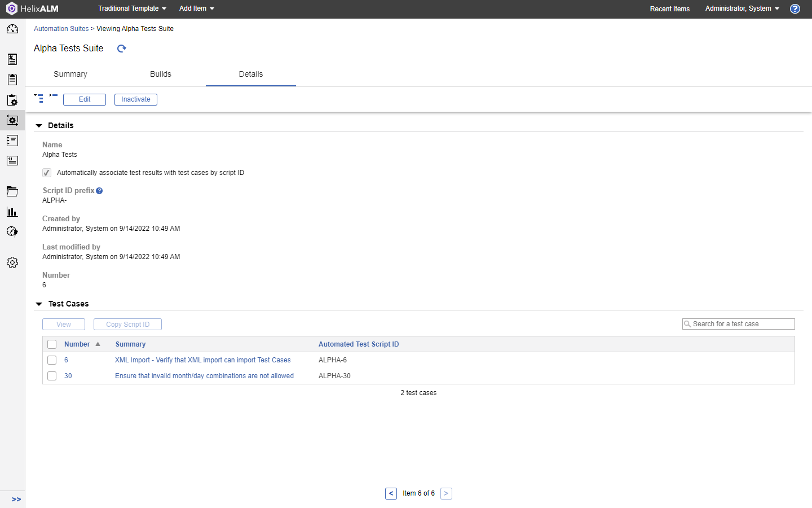Click the refresh icon beside Alpha Tests Suite
This screenshot has height=508, width=812.
pyautogui.click(x=121, y=49)
